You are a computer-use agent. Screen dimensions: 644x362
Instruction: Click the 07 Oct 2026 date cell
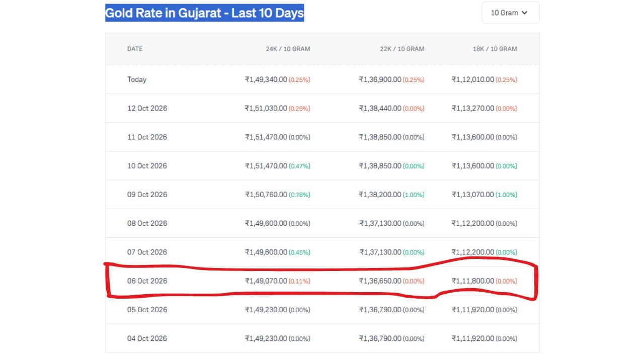tap(147, 252)
